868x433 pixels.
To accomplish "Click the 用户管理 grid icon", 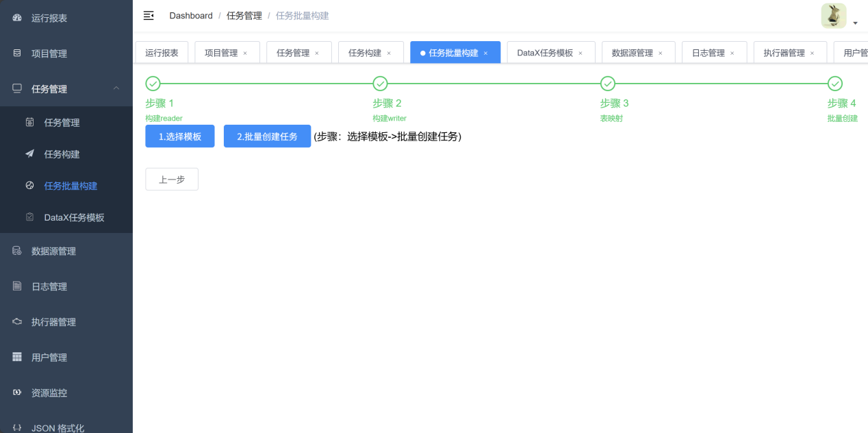I will point(17,358).
